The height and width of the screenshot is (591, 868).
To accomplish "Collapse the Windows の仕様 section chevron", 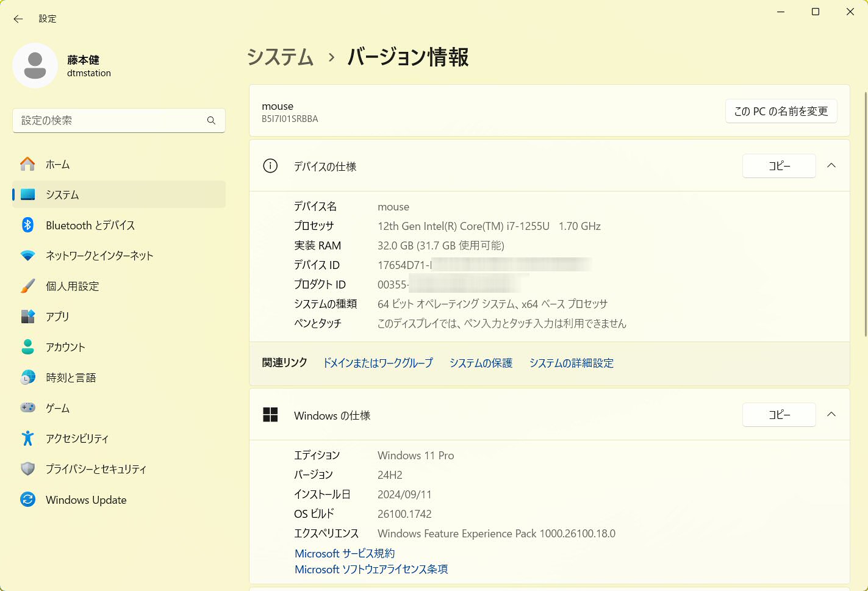I will coord(831,415).
